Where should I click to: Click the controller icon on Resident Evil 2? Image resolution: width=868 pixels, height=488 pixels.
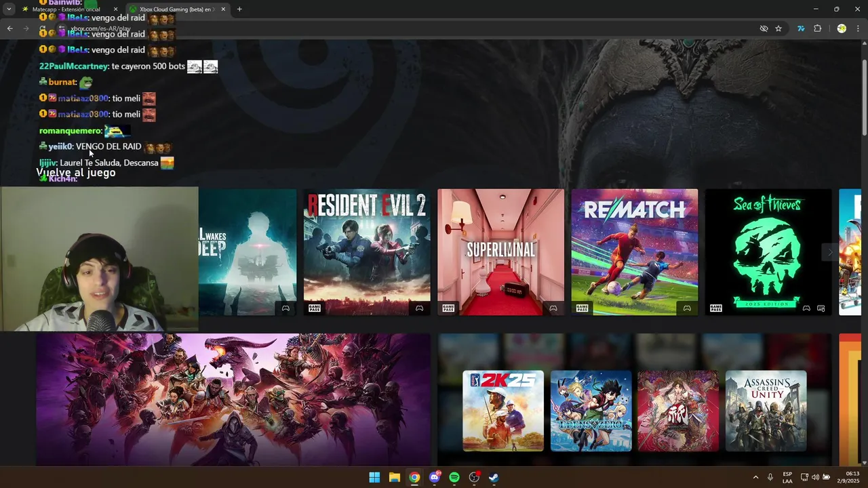[419, 308]
